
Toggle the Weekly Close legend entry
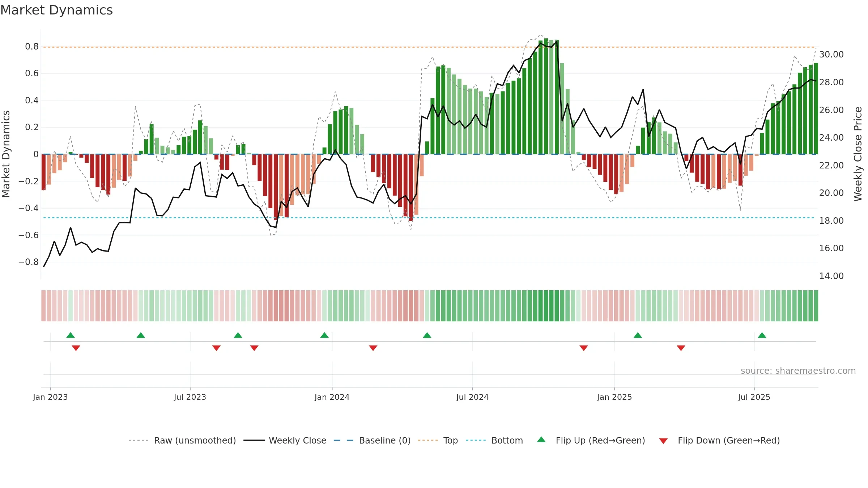[x=285, y=440]
